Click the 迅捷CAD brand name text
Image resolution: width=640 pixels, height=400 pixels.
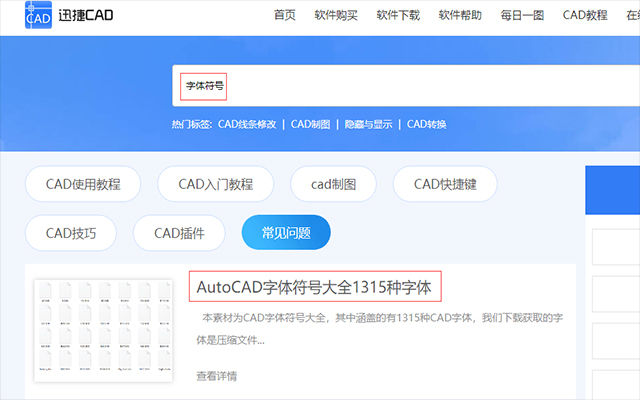tap(86, 15)
